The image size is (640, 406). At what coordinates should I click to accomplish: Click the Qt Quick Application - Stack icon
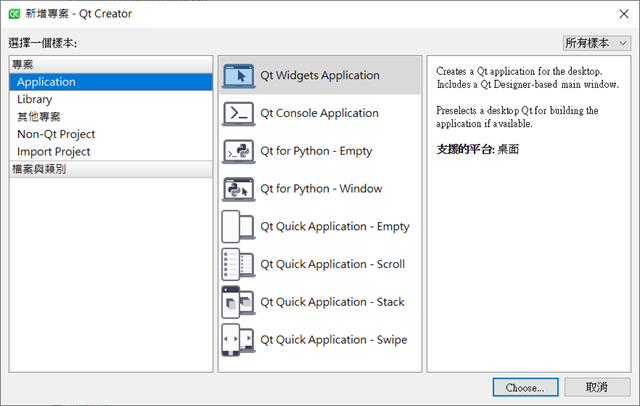(x=238, y=302)
